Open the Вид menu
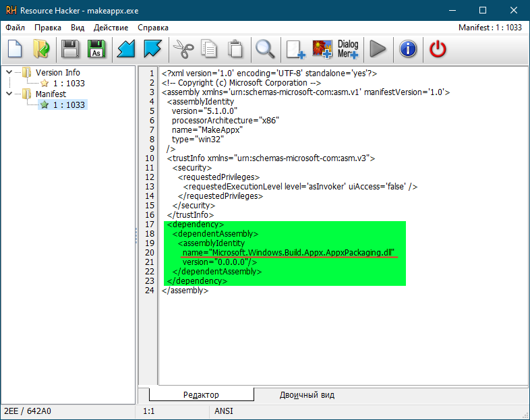Image resolution: width=530 pixels, height=420 pixels. click(x=78, y=28)
